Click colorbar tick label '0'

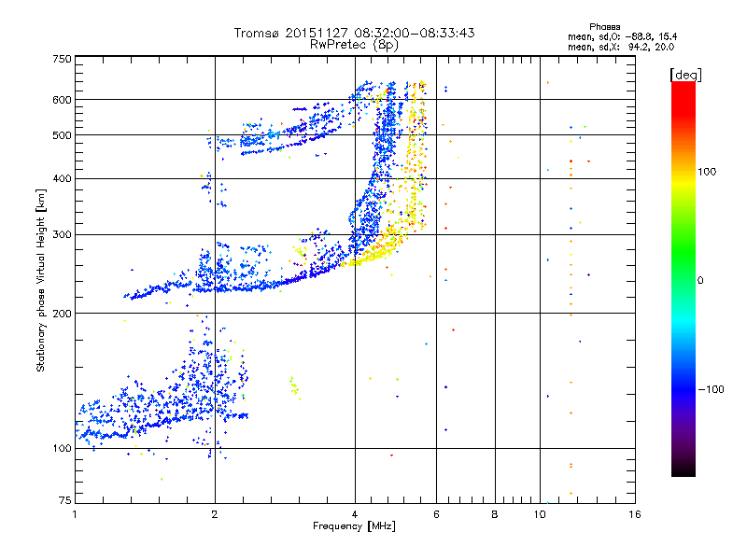[x=700, y=280]
